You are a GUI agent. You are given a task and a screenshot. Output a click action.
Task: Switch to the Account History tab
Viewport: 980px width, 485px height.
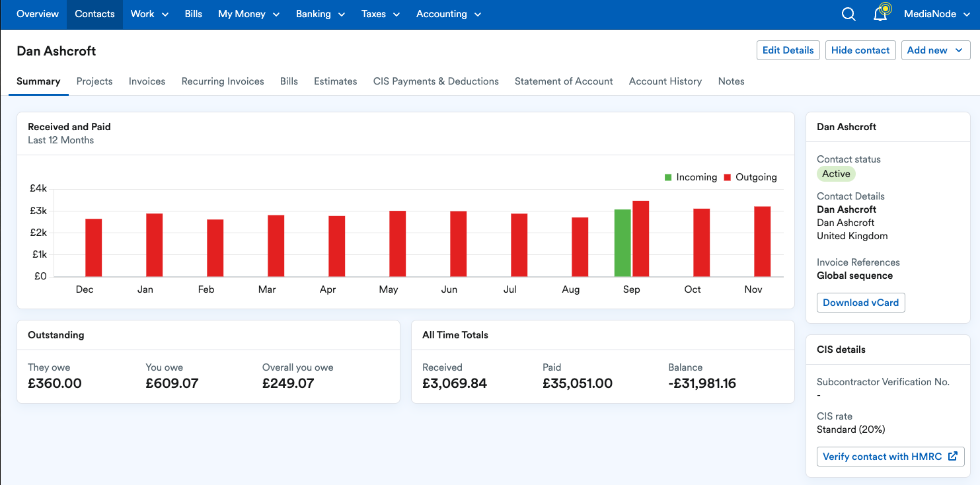665,81
